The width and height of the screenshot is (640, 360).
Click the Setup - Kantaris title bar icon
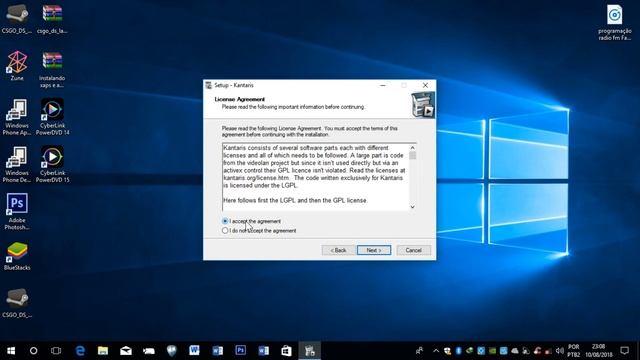click(x=209, y=85)
